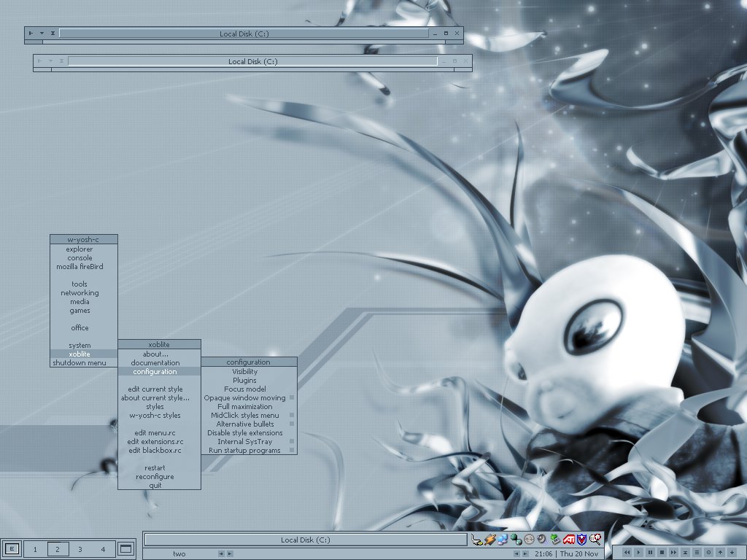Click the grey circular sync tray icon
Screen dimensions: 747x560
[529, 539]
